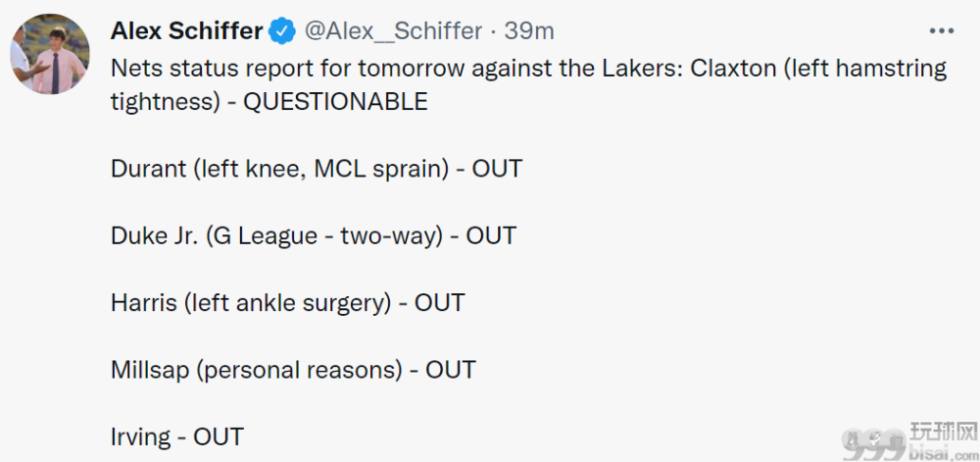Select the Harris left ankle surgery line
The image size is (980, 462).
(287, 302)
